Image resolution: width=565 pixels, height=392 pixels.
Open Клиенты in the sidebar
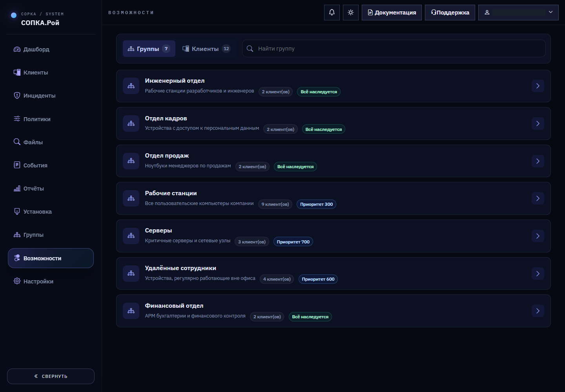pyautogui.click(x=51, y=73)
